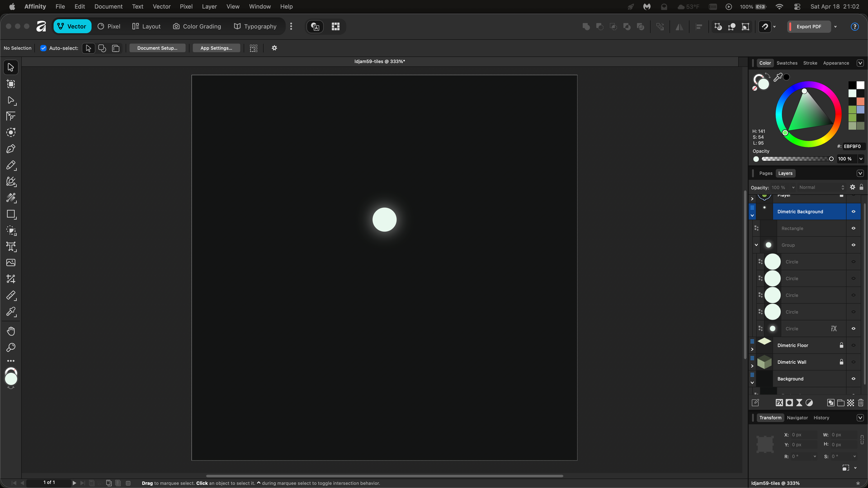
Task: Switch to the Swatches tab
Action: (x=787, y=63)
